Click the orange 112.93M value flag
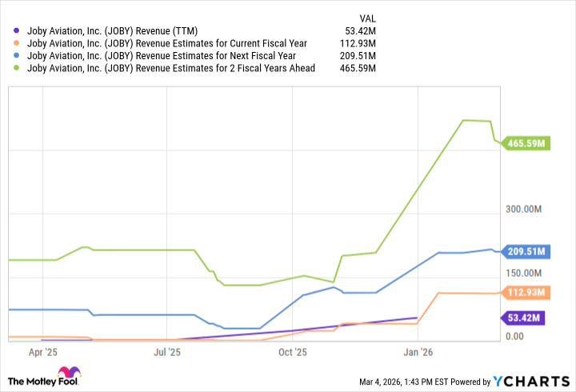Viewport: 576px width, 392px height. (x=526, y=292)
